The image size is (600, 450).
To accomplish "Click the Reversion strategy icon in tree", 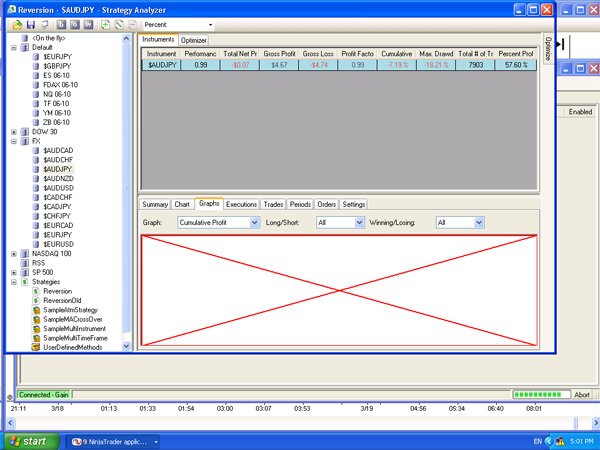I will coord(36,291).
